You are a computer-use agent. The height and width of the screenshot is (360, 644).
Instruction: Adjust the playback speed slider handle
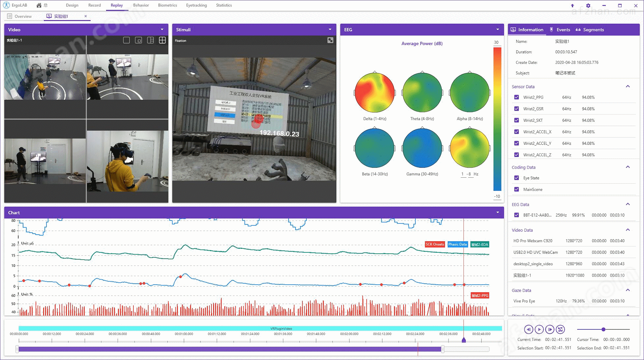pyautogui.click(x=603, y=329)
